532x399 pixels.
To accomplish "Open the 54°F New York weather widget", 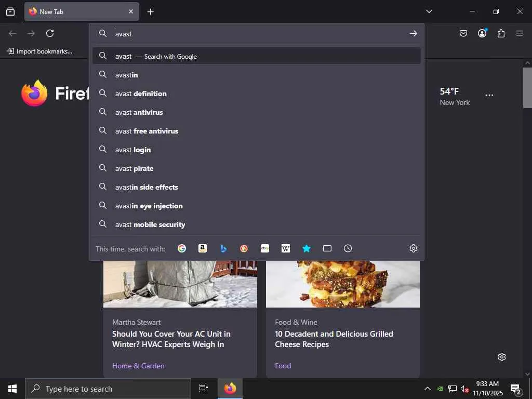I will (455, 96).
